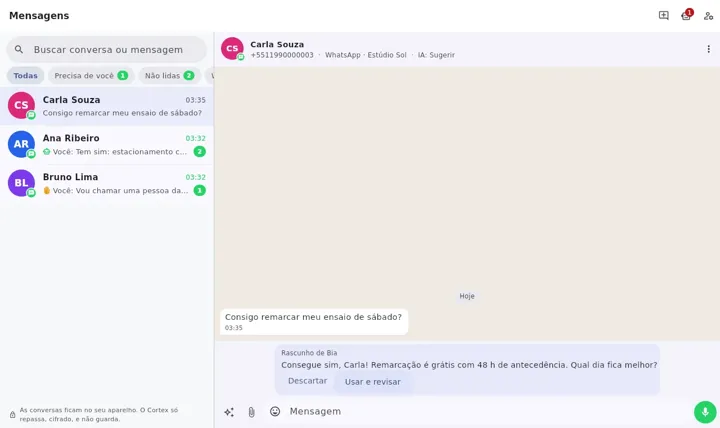Click the WhatsApp channel badge on Carla's list avatar
Image resolution: width=720 pixels, height=428 pixels.
click(31, 115)
